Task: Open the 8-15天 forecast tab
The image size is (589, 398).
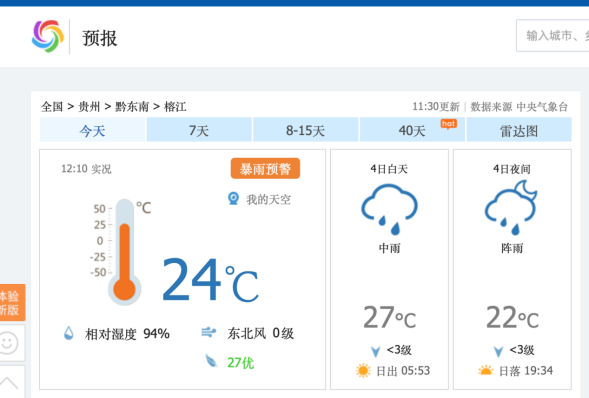Action: [305, 130]
